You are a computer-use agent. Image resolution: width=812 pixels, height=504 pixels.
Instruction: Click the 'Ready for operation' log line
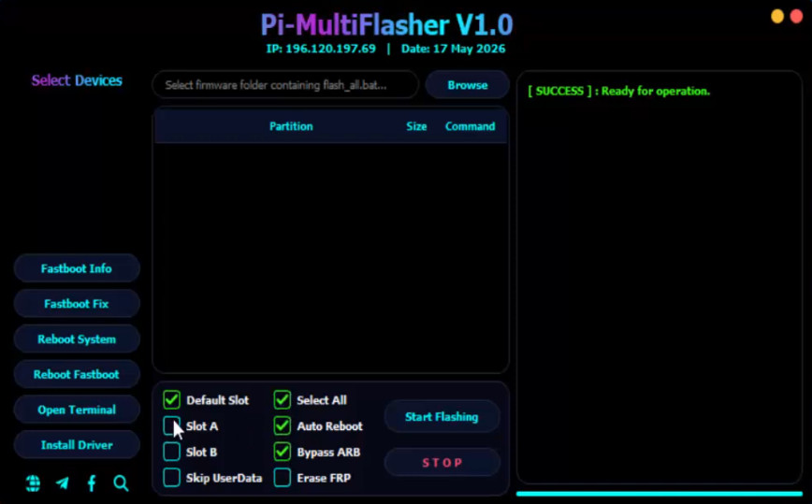tap(619, 91)
